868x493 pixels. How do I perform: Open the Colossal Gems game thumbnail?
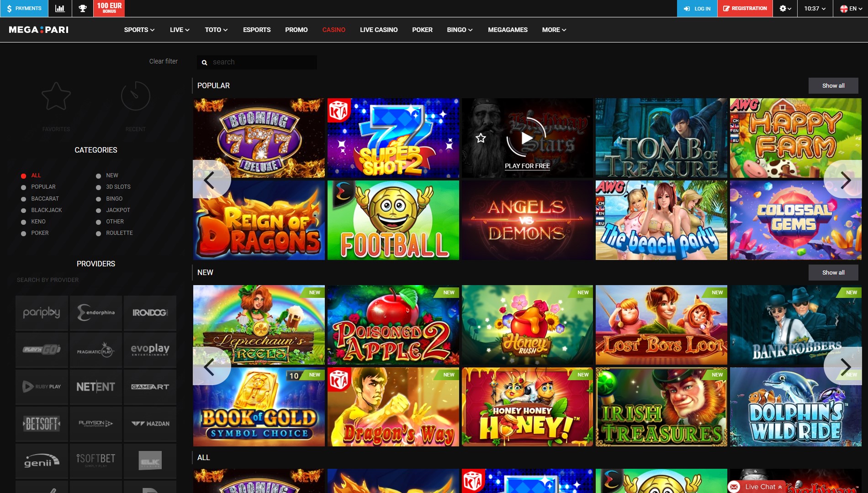pos(795,220)
